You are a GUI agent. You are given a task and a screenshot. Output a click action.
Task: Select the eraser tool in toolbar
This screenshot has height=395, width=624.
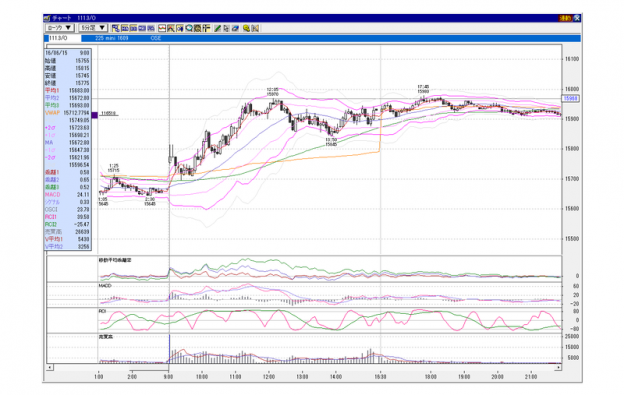point(235,28)
